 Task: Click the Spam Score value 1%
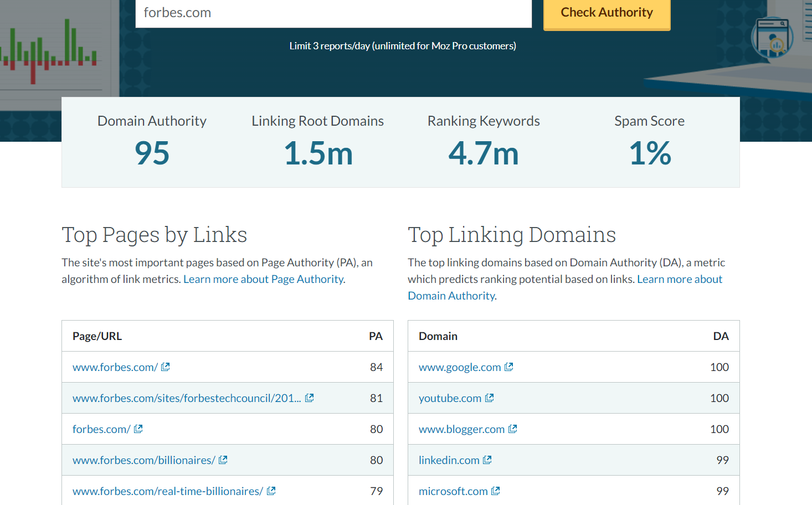pyautogui.click(x=650, y=153)
